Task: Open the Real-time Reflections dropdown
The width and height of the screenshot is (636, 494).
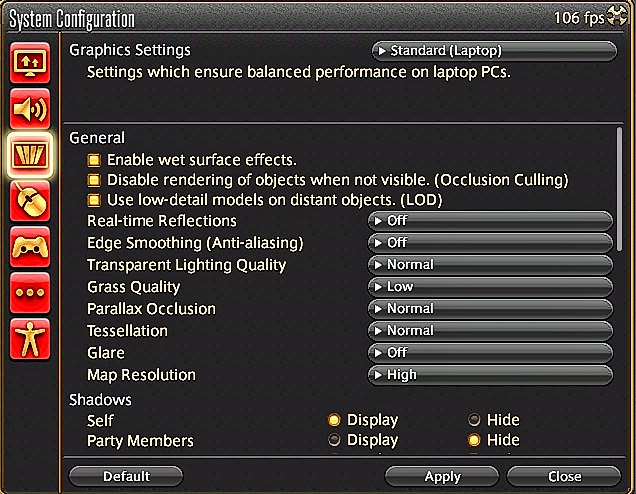Action: click(x=490, y=221)
